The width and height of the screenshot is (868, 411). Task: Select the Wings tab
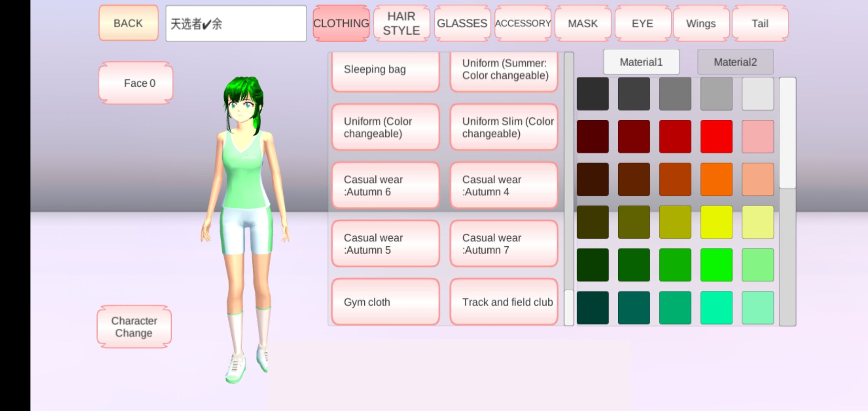[701, 23]
